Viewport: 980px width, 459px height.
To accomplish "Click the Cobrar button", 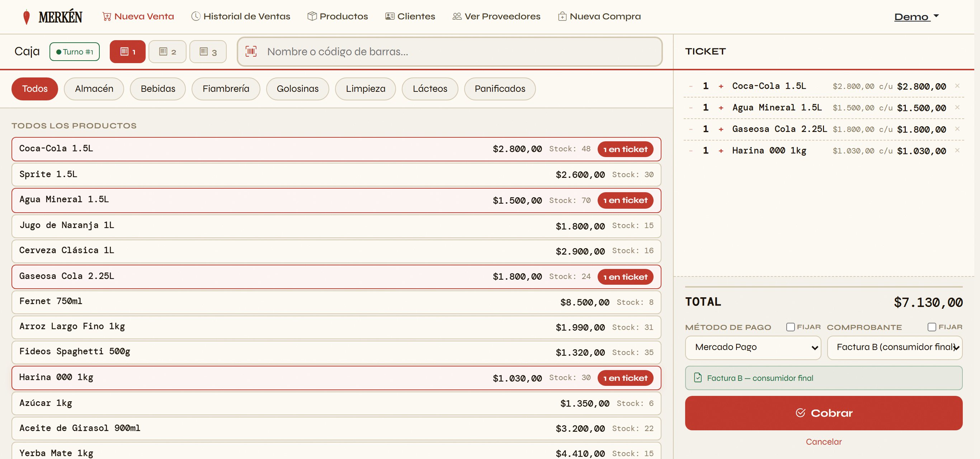I will 824,413.
